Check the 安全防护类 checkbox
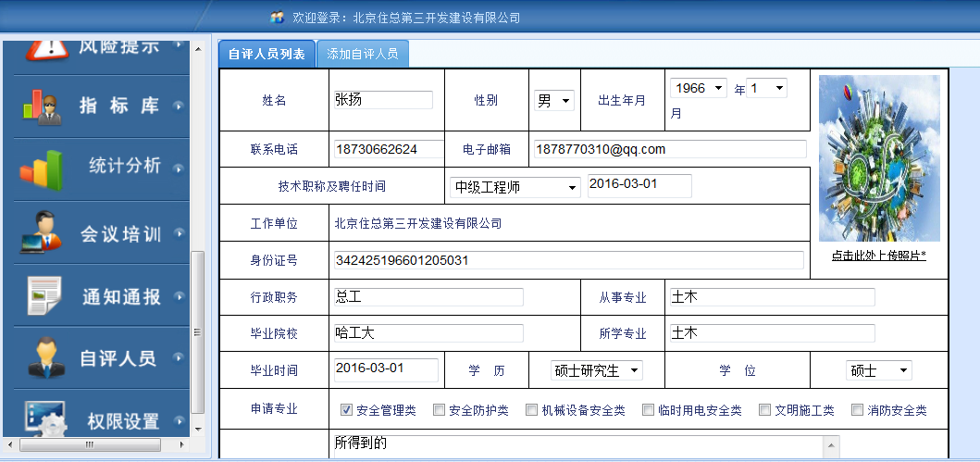This screenshot has height=462, width=980. coord(440,410)
